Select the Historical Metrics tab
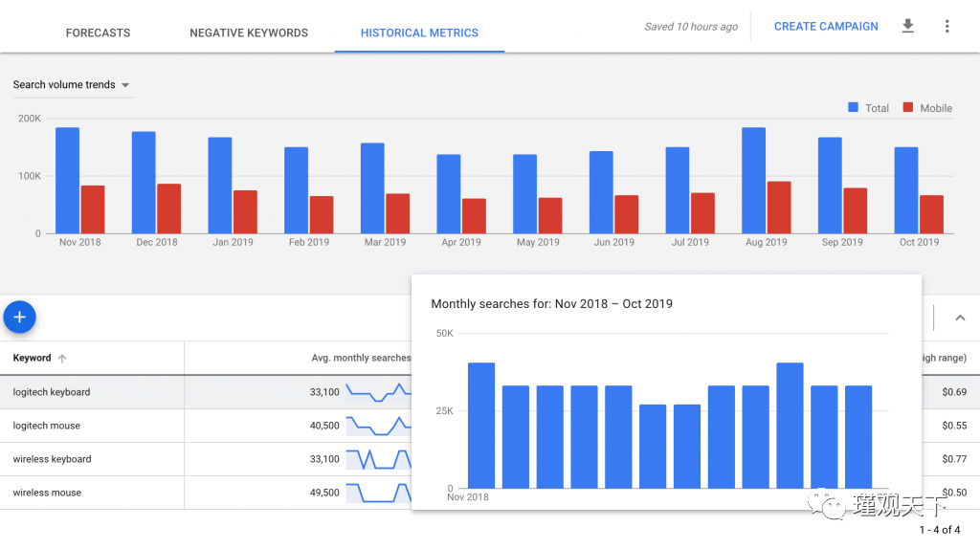 pos(419,33)
